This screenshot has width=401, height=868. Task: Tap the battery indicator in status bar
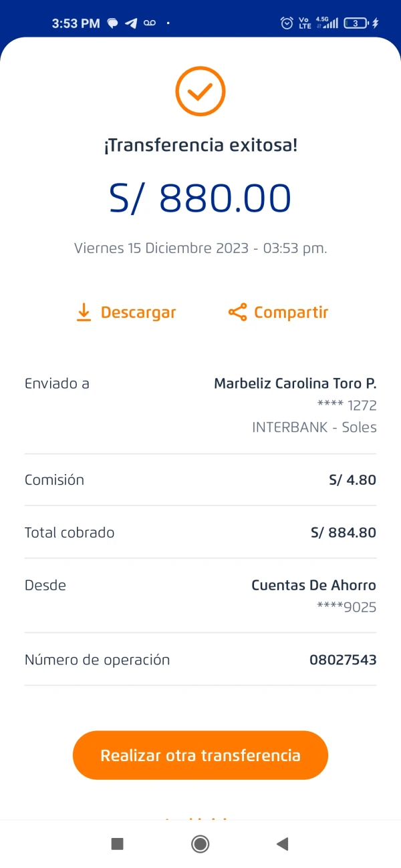(x=357, y=23)
